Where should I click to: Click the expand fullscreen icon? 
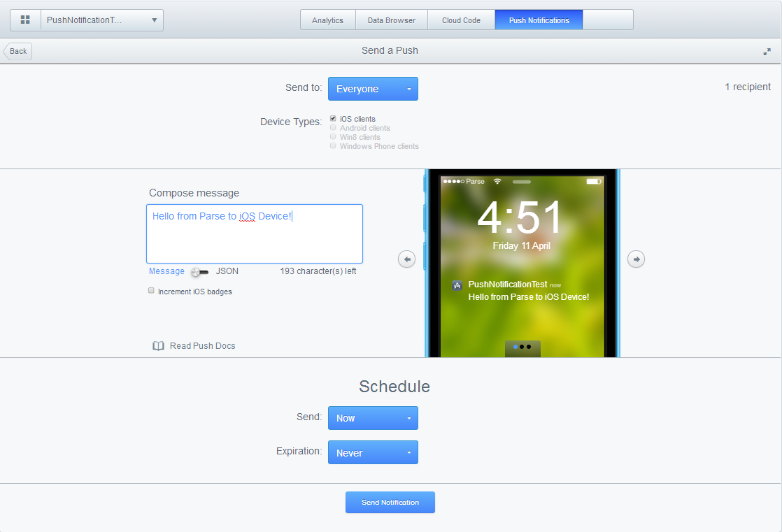pos(767,51)
